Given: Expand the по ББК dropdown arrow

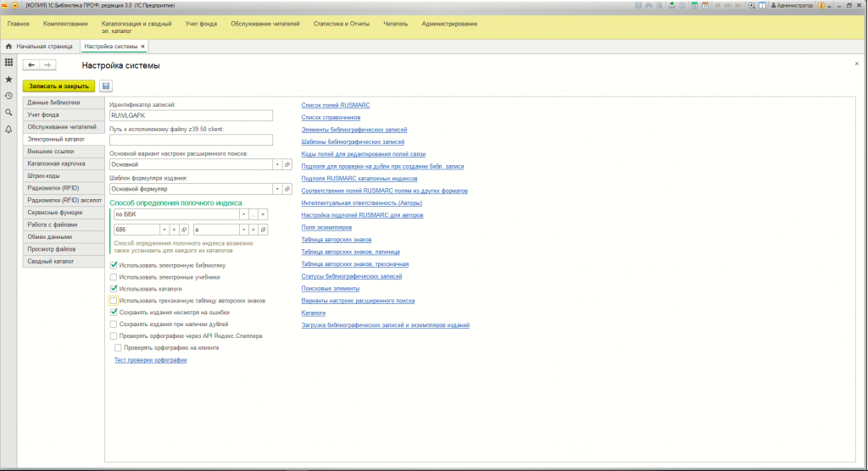Looking at the screenshot, I should [243, 214].
